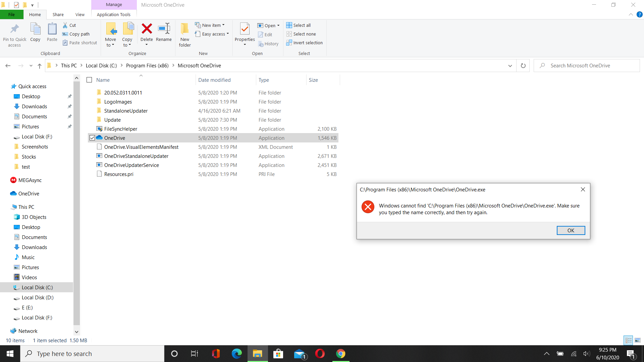The height and width of the screenshot is (362, 644).
Task: Uncheck the OneDrive file checkbox
Action: 92,138
